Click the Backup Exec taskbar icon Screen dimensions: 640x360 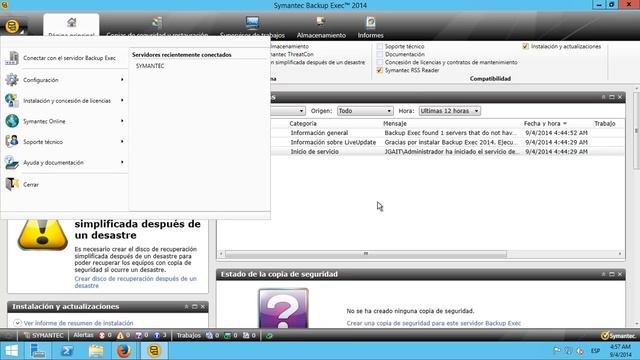click(154, 351)
